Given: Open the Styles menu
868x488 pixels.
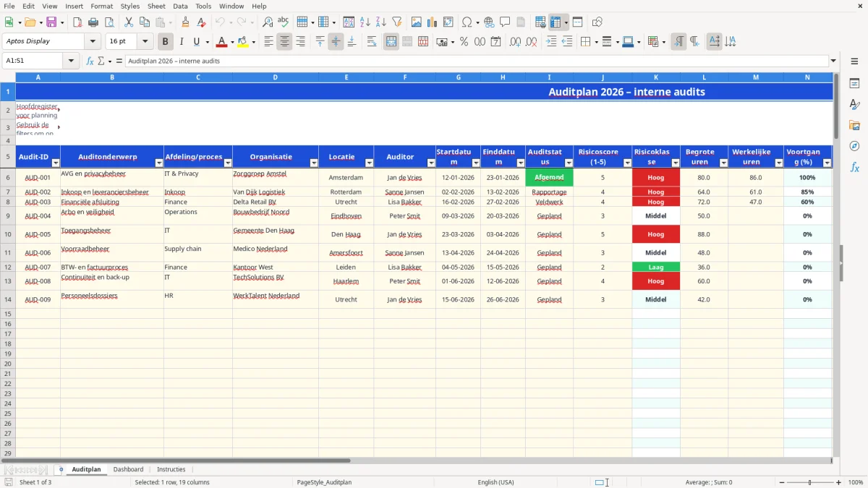Looking at the screenshot, I should [x=130, y=6].
